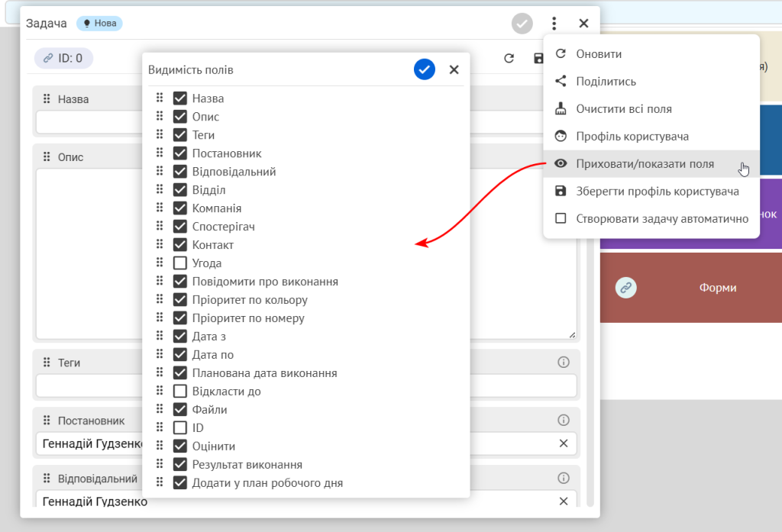Click drag handle of Результат виконання row
This screenshot has width=782, height=532.
160,464
